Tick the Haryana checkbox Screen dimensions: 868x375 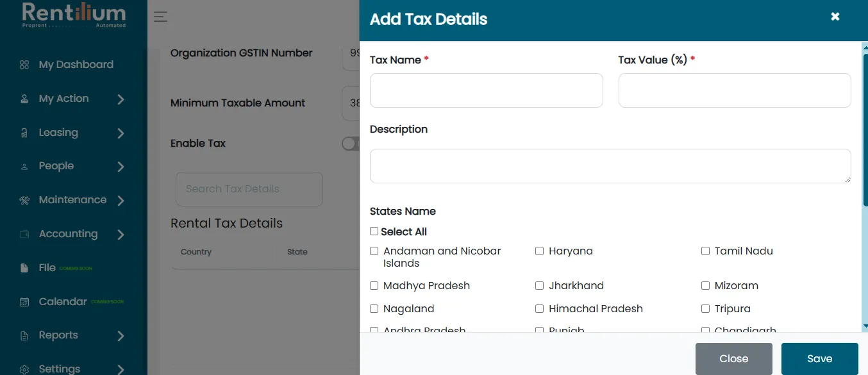540,251
